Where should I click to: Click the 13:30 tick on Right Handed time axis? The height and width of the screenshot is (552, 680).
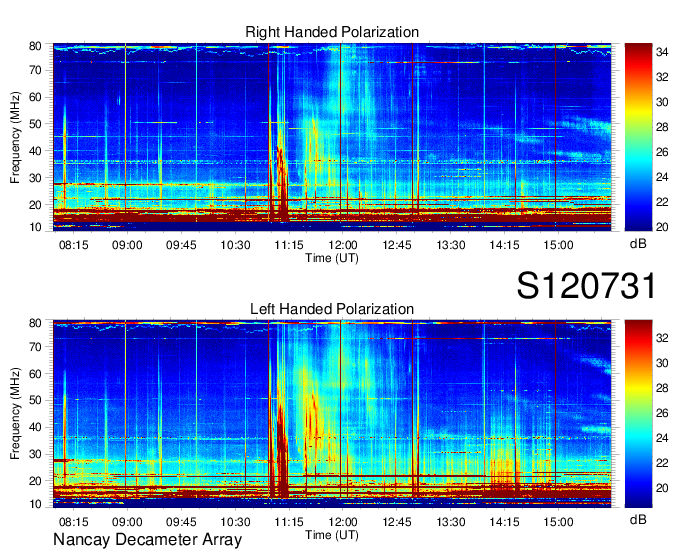451,245
